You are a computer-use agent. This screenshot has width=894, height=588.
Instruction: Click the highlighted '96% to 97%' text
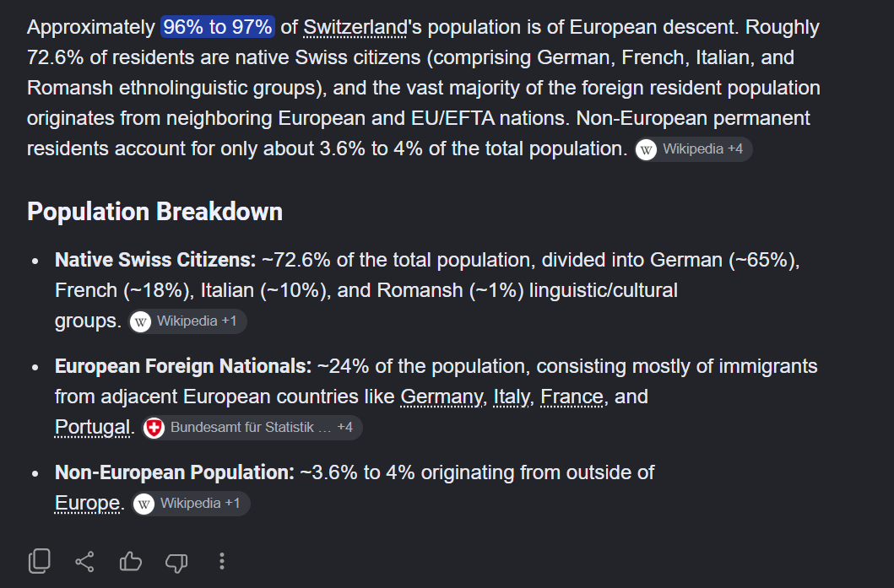(x=218, y=27)
